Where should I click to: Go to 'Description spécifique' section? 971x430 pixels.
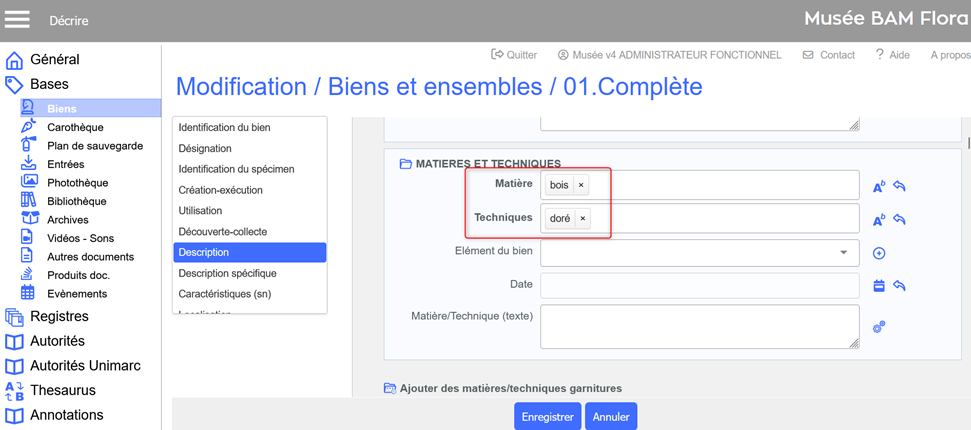(227, 273)
